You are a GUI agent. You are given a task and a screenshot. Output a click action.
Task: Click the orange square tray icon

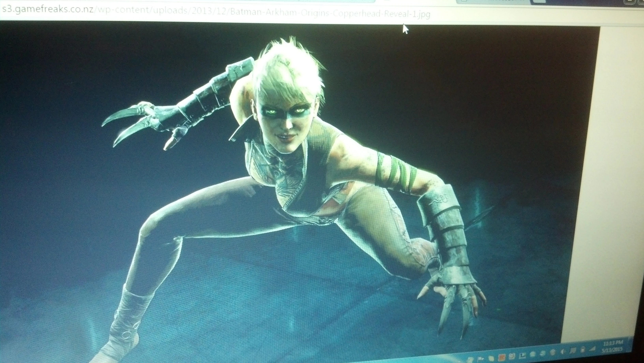tap(502, 357)
